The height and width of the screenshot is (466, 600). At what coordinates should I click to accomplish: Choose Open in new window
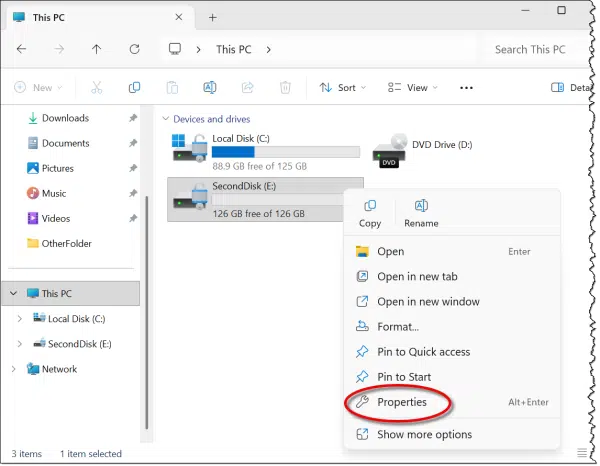point(452,302)
